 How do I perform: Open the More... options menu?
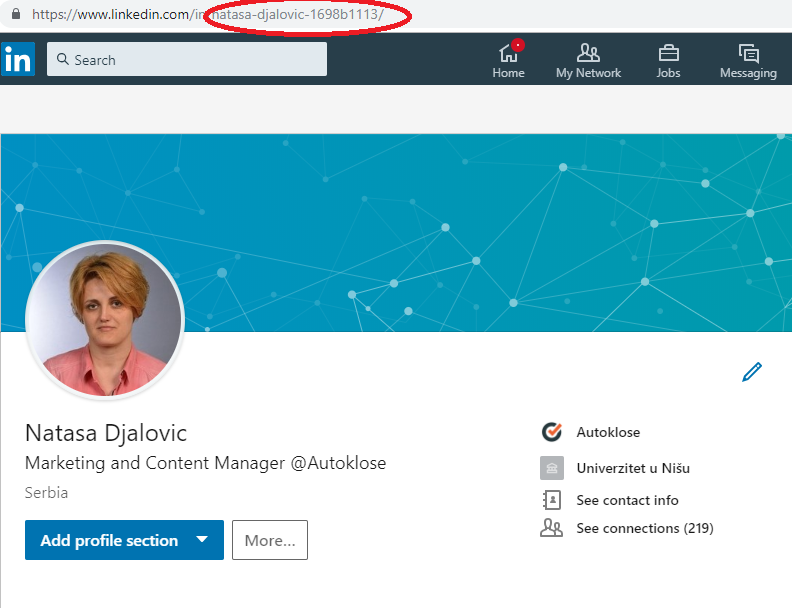[x=269, y=540]
